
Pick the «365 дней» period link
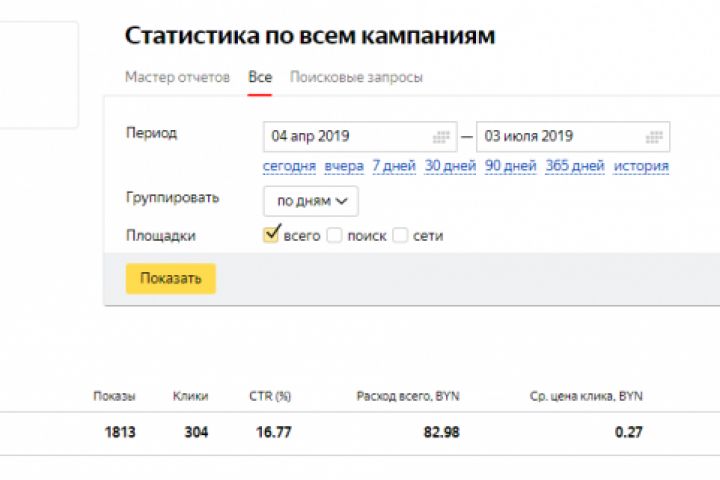point(575,166)
